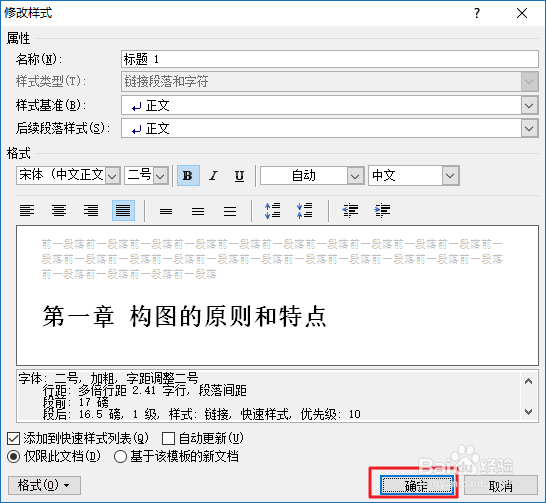
Task: Open 样式基准 dropdown arrow
Action: pos(529,105)
